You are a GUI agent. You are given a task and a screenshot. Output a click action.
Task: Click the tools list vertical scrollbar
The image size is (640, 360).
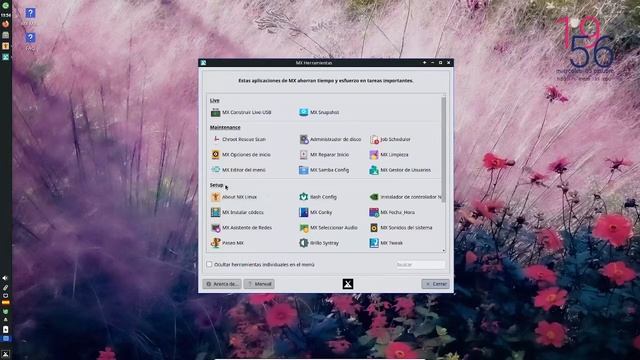[x=444, y=149]
